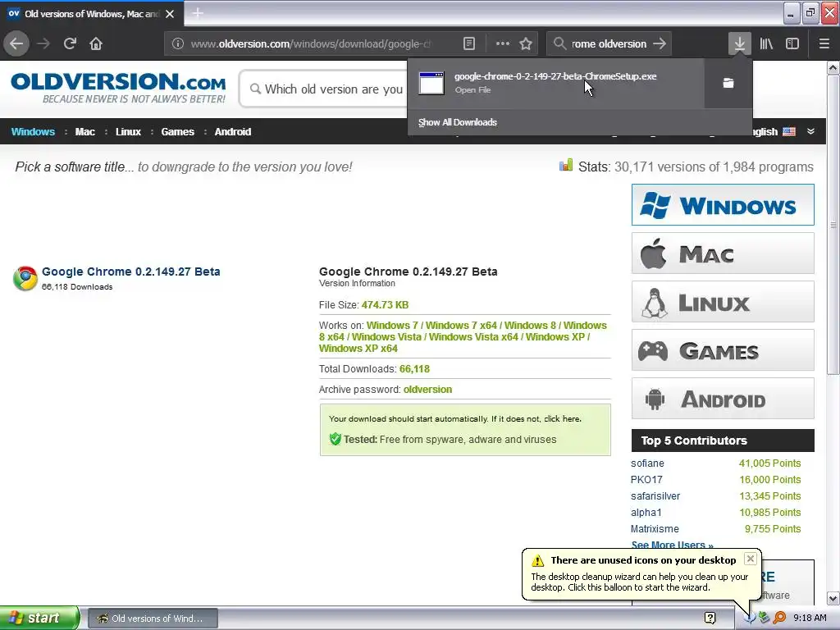
Task: Open the Linux nav menu item
Action: (128, 132)
